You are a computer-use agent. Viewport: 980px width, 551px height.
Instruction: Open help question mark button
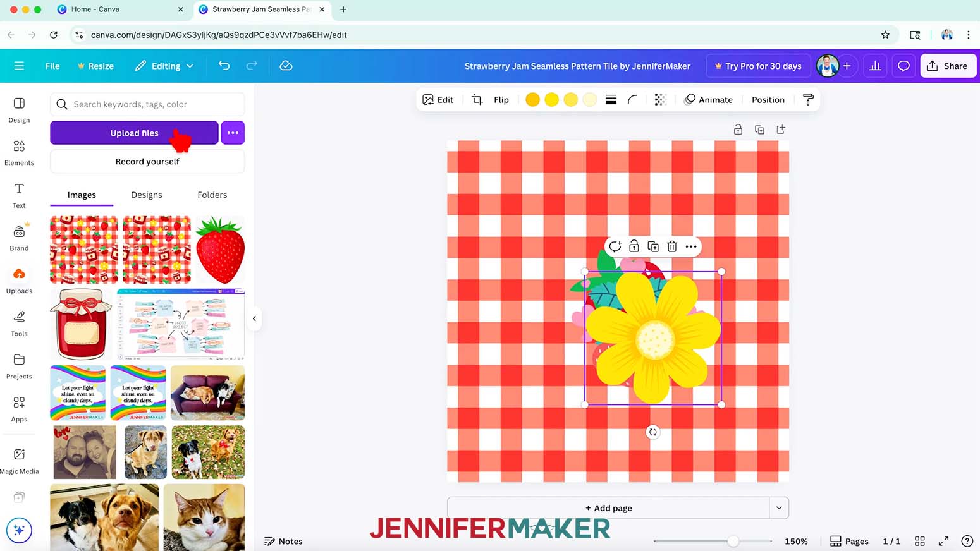[967, 541]
